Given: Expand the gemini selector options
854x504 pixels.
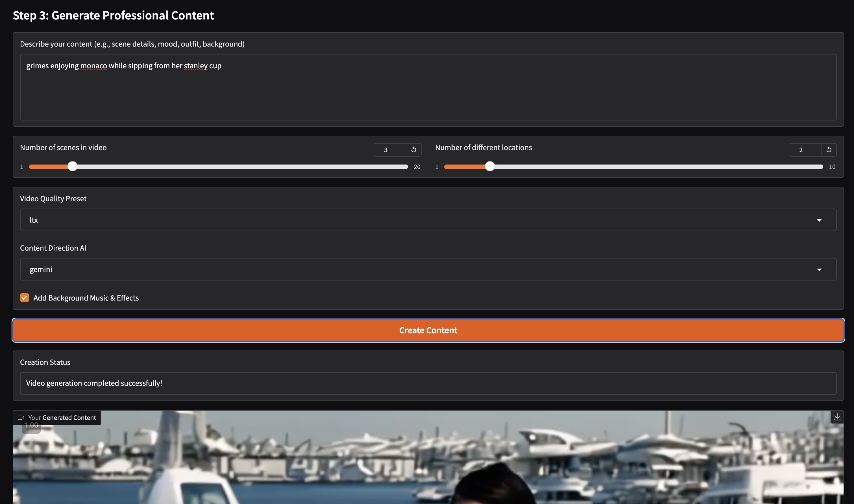Looking at the screenshot, I should coord(820,269).
